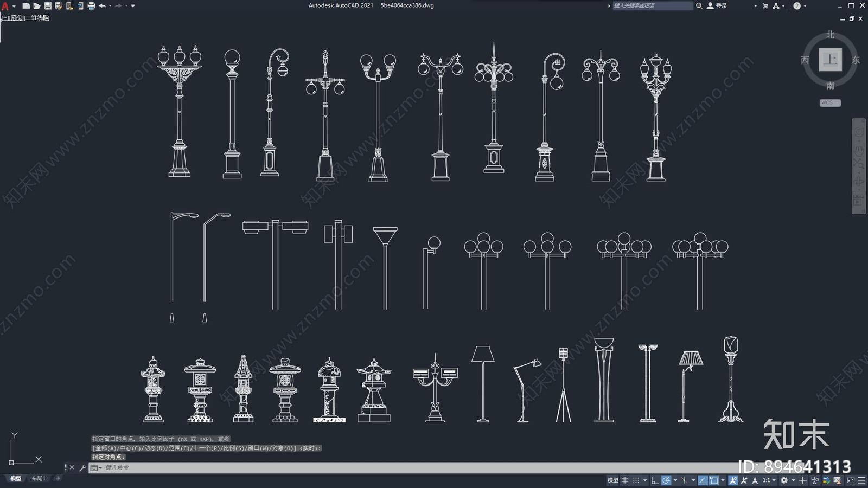Toggle isometric drafting in status bar

[684, 480]
